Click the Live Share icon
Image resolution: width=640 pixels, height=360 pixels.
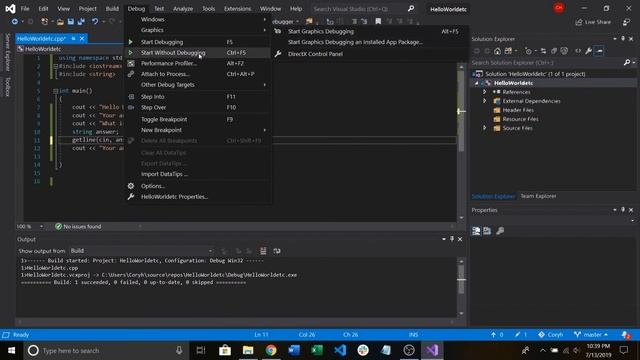[x=579, y=22]
